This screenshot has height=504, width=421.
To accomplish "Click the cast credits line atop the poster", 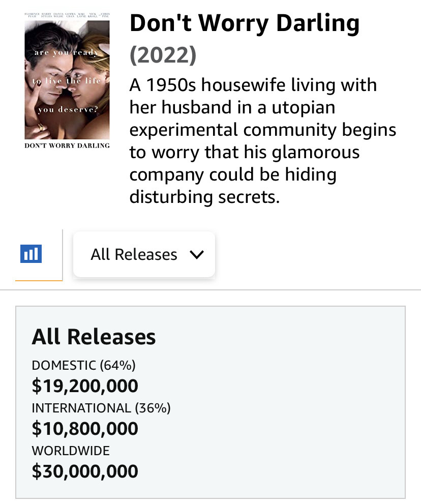I will (67, 15).
